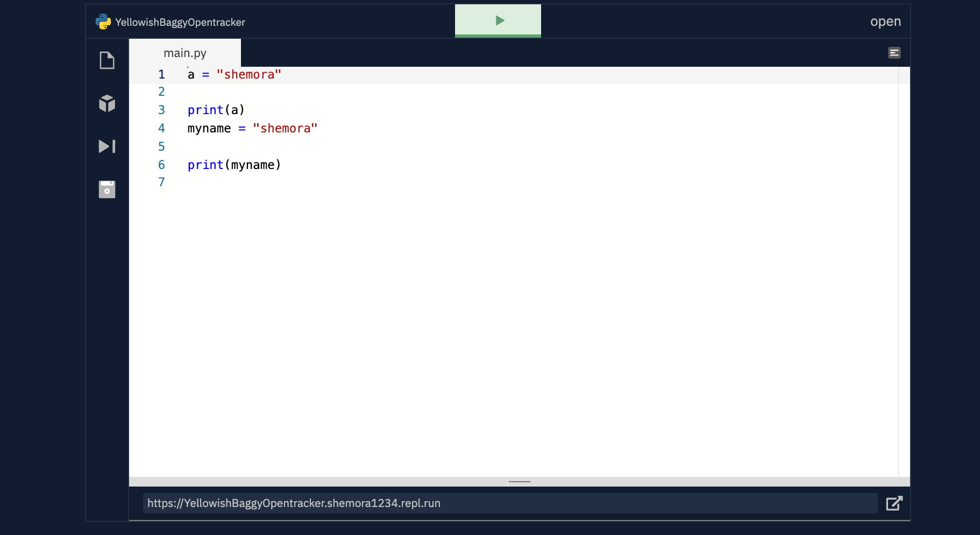The image size is (980, 535).
Task: Click line number 5 in the gutter
Action: [161, 146]
